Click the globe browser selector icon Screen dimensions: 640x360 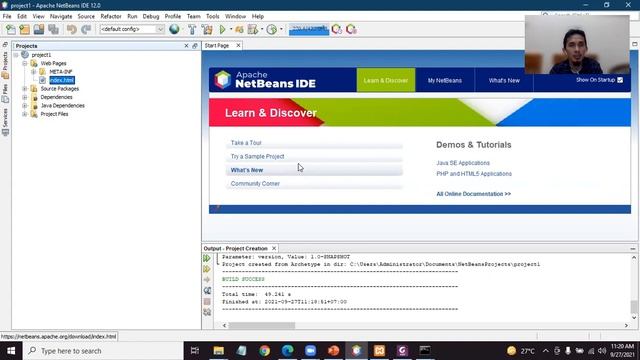174,29
